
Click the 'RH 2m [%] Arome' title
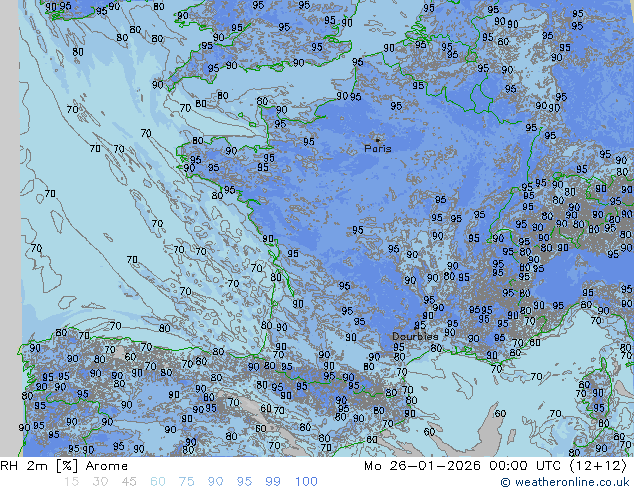[x=64, y=466]
